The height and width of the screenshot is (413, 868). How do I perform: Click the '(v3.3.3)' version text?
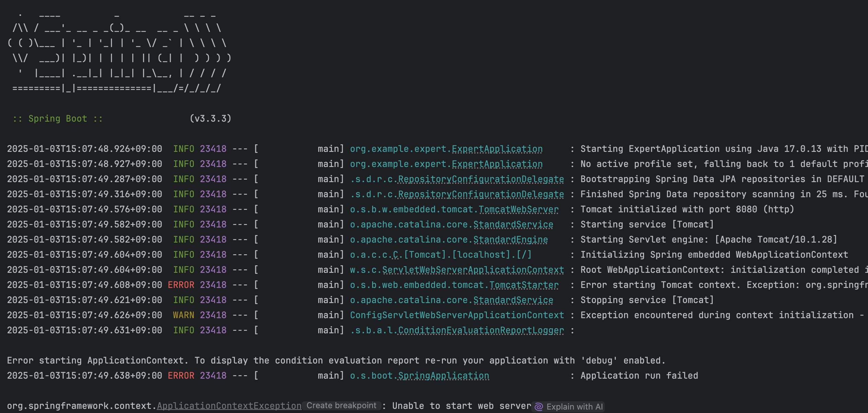[x=210, y=119]
